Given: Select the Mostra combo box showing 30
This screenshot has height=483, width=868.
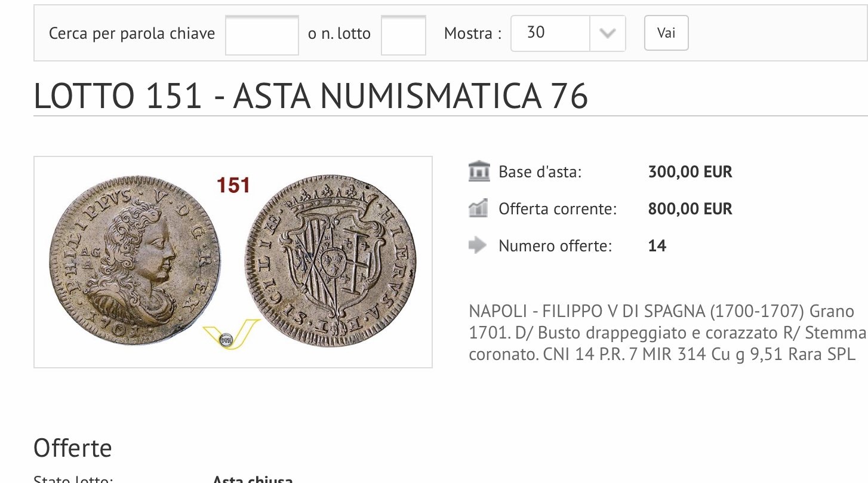Looking at the screenshot, I should click(x=568, y=33).
